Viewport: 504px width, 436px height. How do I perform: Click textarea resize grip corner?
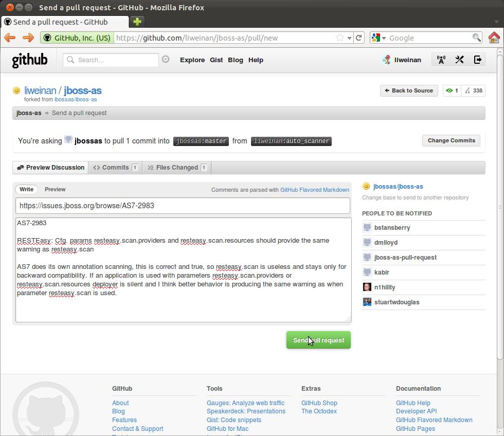tap(348, 319)
